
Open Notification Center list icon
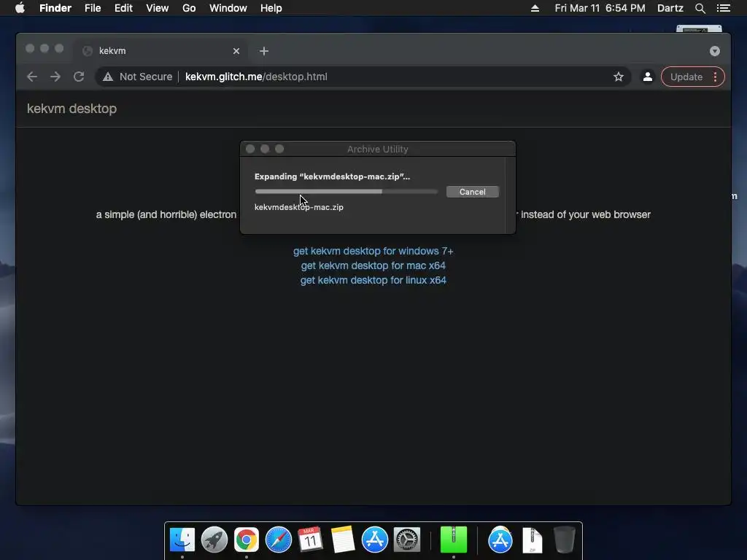[x=723, y=8]
